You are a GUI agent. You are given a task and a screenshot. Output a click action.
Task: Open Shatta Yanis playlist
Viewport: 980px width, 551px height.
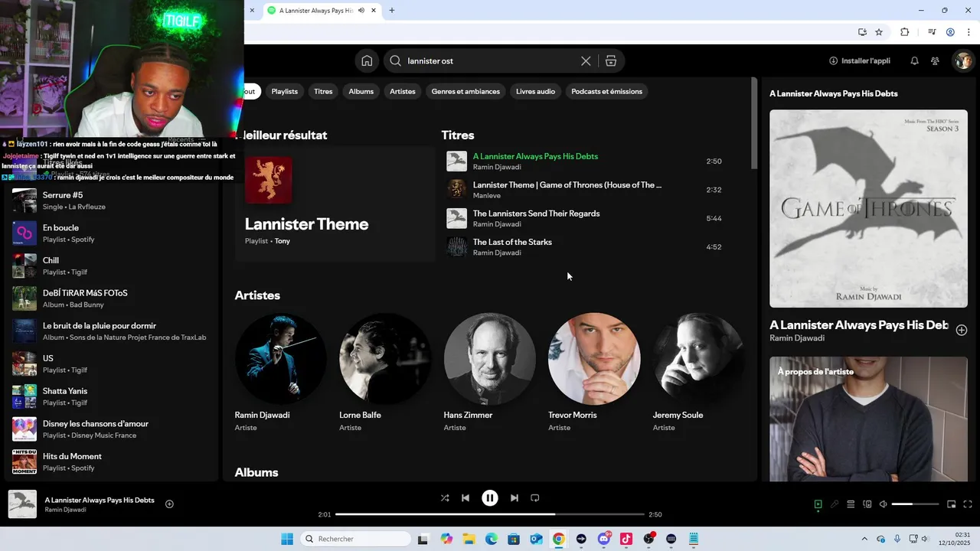[x=111, y=396]
